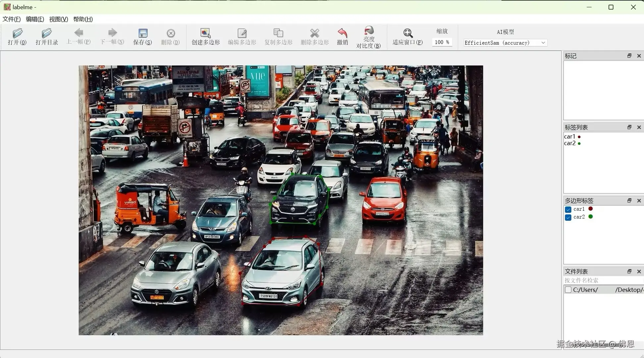Undock the 多边形标签 panel
644x358 pixels.
(x=629, y=201)
